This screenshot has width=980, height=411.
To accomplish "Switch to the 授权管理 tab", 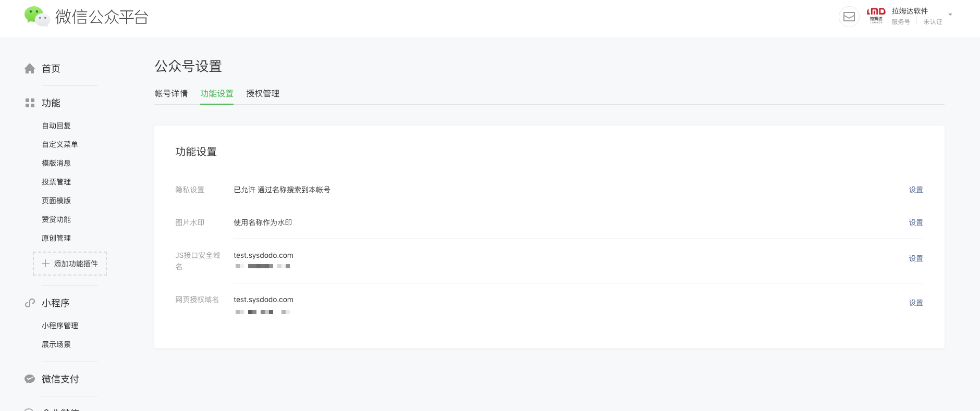I will [263, 93].
